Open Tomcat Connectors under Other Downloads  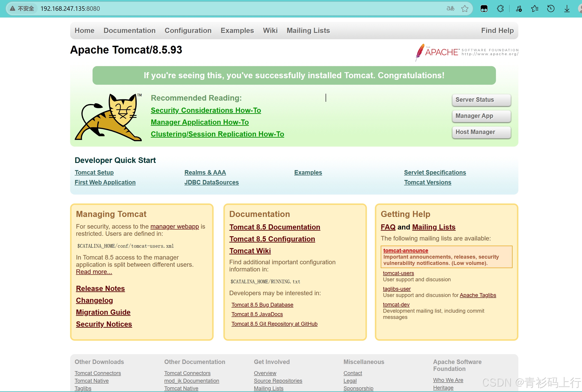[x=97, y=373]
